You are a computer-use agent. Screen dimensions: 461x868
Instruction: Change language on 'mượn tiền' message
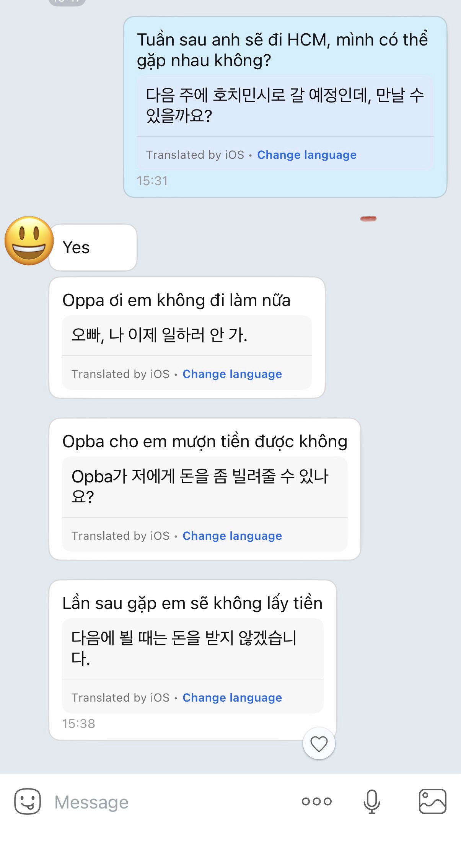(232, 536)
